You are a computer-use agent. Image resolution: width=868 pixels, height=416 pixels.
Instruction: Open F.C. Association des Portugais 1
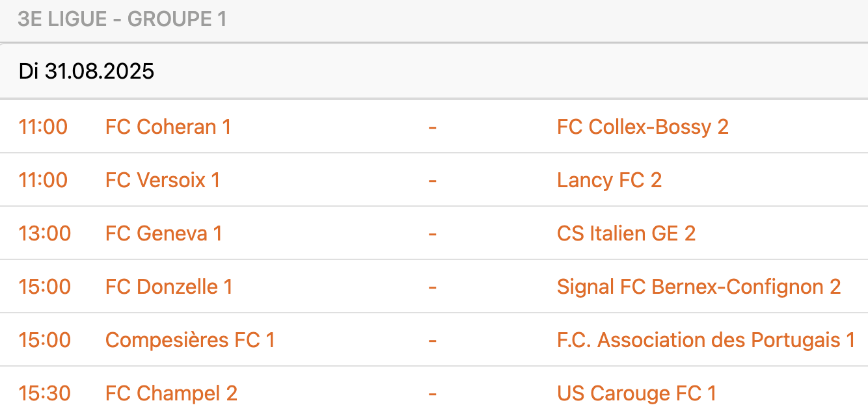706,340
